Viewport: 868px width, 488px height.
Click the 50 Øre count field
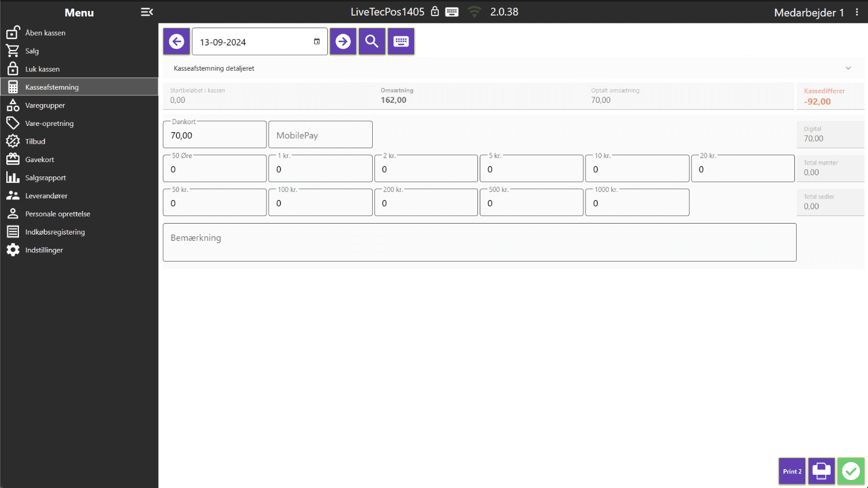pyautogui.click(x=215, y=168)
